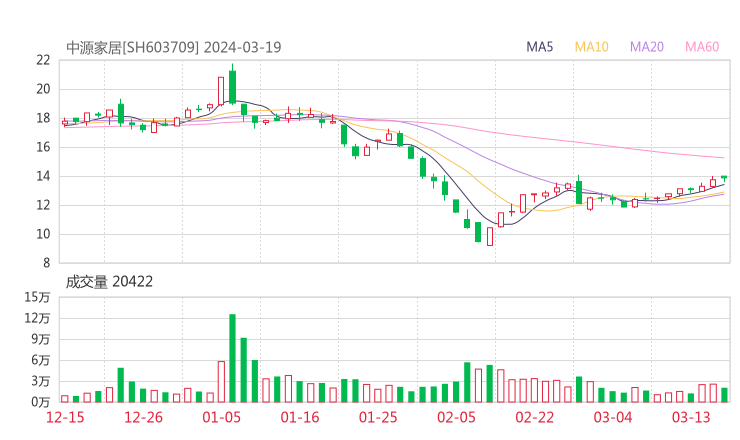Click the volume axis label 12万
This screenshot has height=440, width=740.
tap(37, 318)
